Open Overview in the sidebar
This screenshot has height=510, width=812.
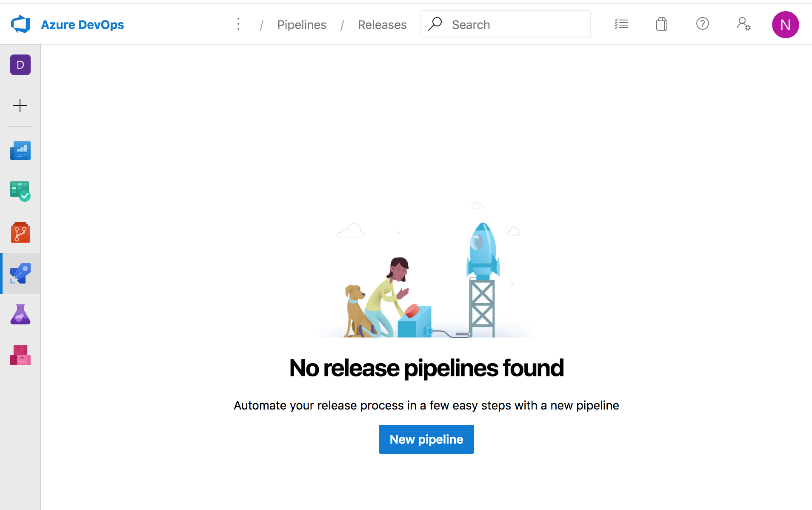[20, 151]
